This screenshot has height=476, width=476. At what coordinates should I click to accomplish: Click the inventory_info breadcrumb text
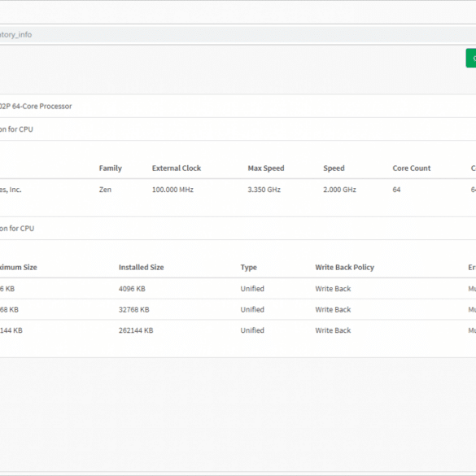tap(15, 35)
